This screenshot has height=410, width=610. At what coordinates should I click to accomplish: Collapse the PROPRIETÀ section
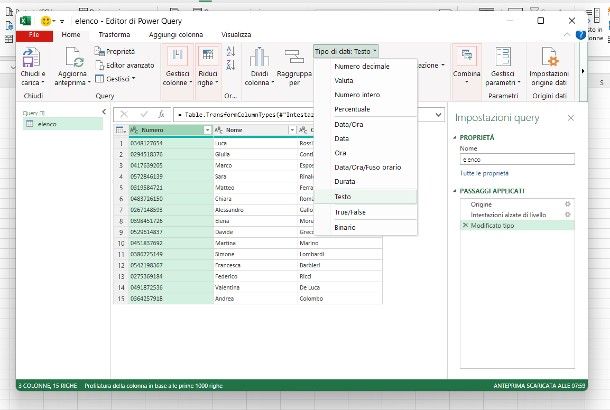point(454,138)
